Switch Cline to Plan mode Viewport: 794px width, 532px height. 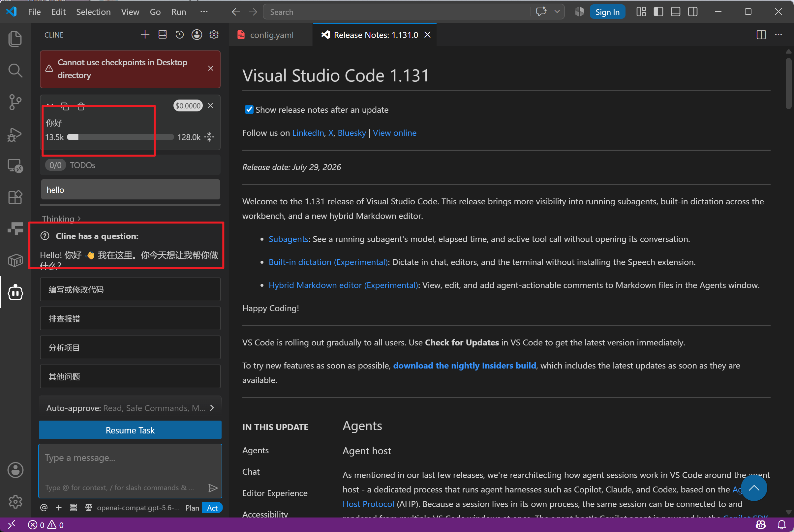[192, 508]
